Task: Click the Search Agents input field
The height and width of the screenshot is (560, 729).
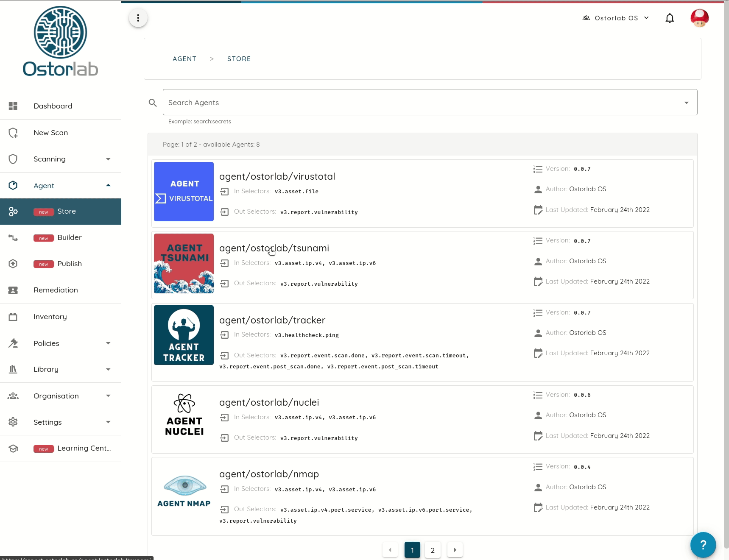Action: point(430,102)
